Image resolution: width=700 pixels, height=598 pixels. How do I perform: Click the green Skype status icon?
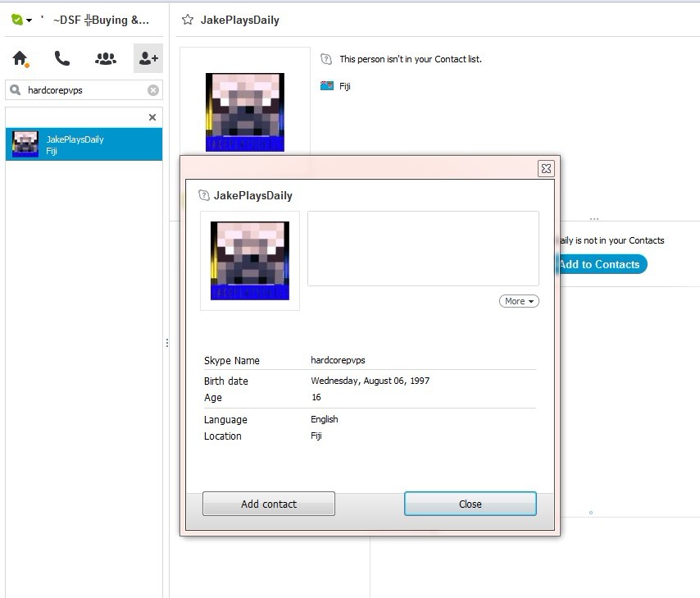click(x=17, y=20)
